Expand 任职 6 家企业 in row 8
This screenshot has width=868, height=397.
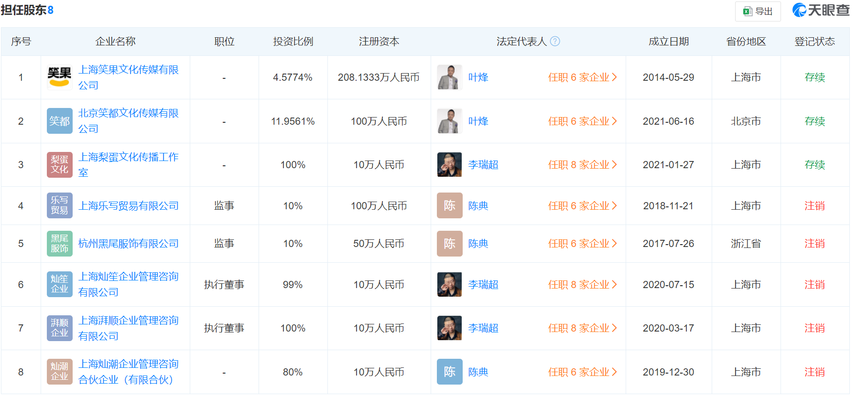click(x=582, y=372)
